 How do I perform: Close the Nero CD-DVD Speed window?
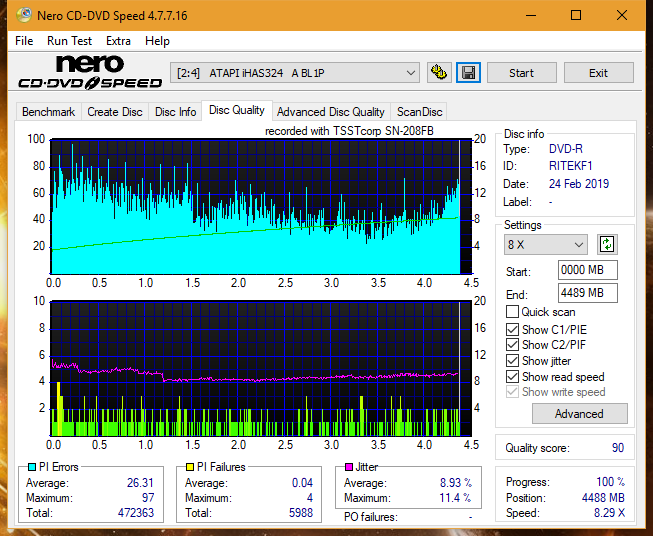tap(622, 15)
